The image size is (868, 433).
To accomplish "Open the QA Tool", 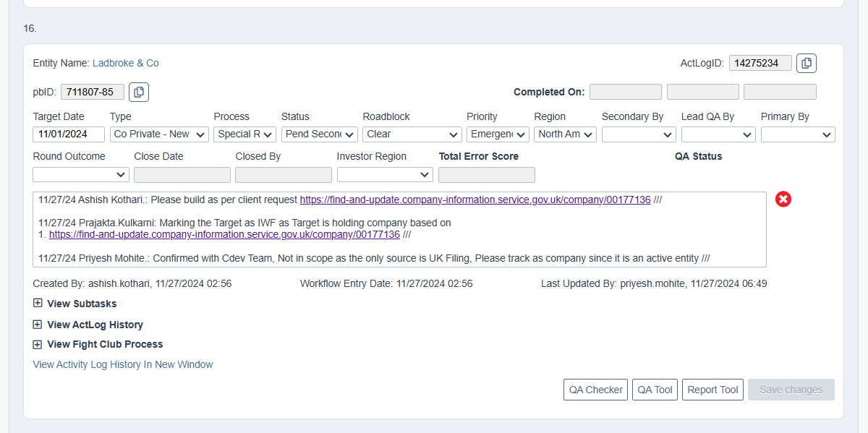I will coord(655,390).
